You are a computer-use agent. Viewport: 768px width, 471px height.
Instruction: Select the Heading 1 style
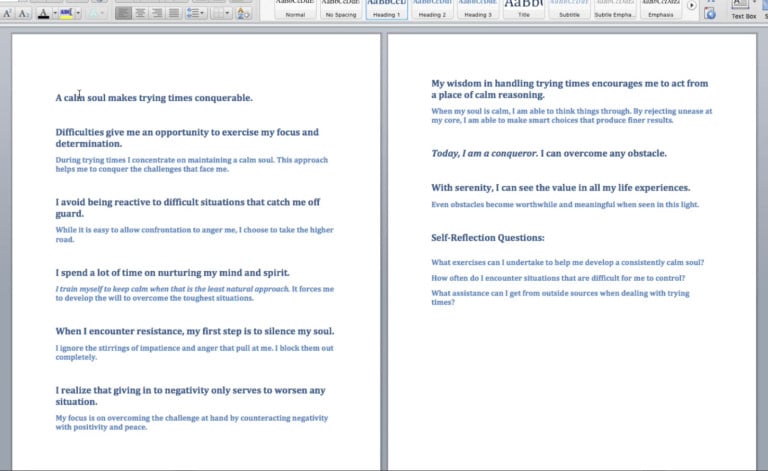[x=386, y=9]
